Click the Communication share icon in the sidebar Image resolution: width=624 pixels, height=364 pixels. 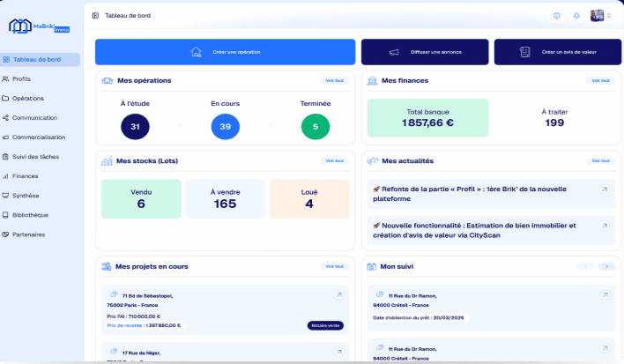pos(6,117)
